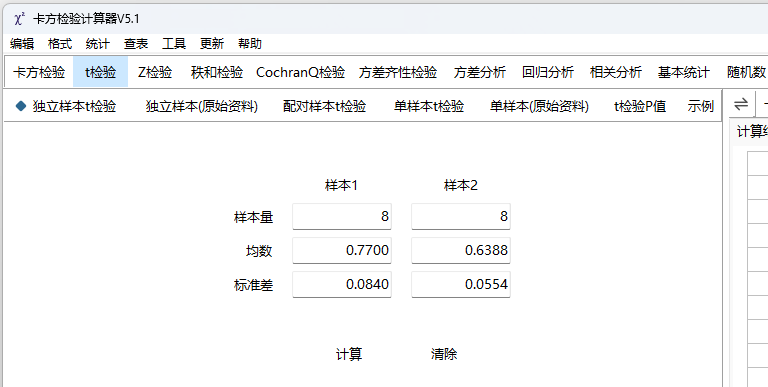Open the 统计 menu
The height and width of the screenshot is (387, 768).
click(97, 44)
